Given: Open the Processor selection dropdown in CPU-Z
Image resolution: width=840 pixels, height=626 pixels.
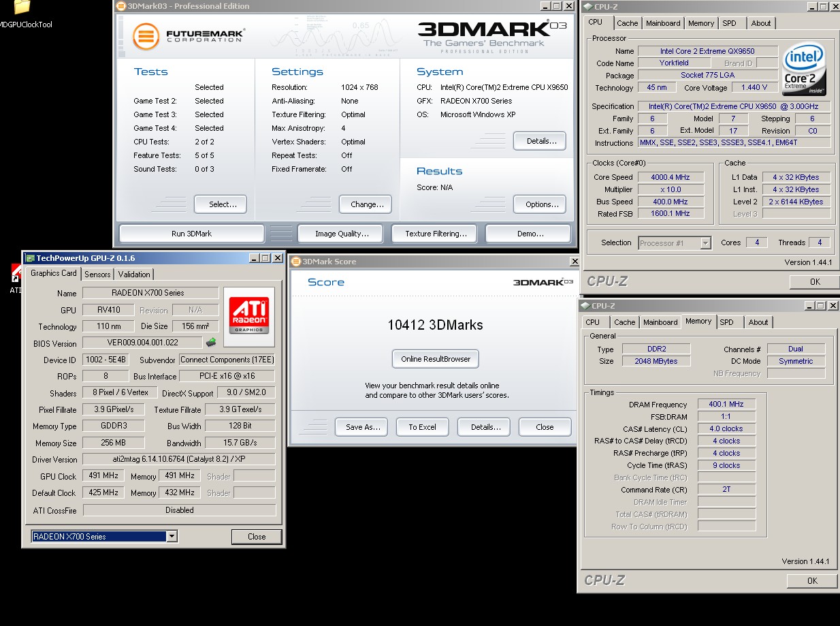Looking at the screenshot, I should (x=705, y=243).
